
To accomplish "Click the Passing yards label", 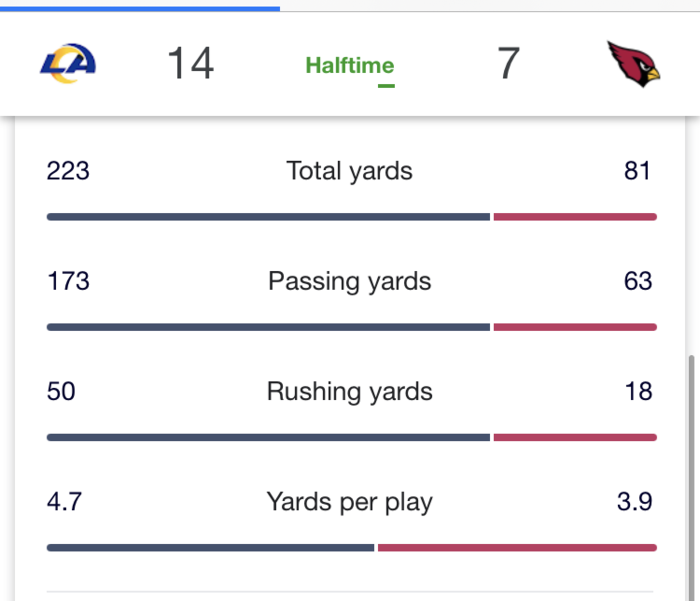I will tap(350, 281).
